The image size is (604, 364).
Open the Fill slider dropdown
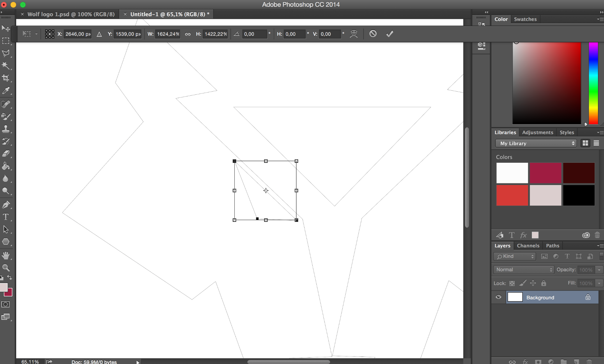point(599,283)
